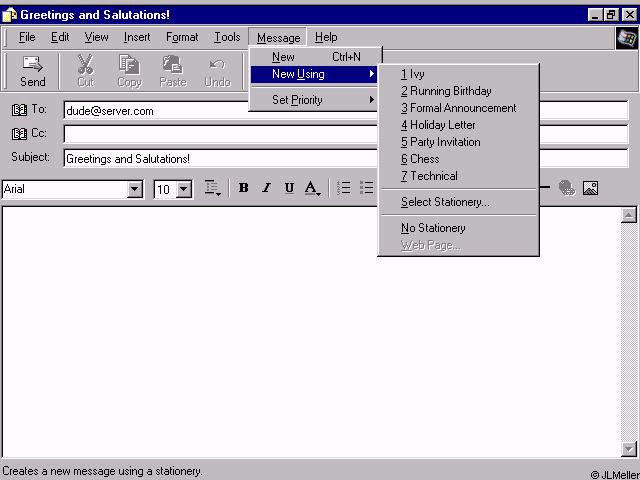Click the Windows logo throbber icon
640x480 pixels.
click(x=627, y=38)
